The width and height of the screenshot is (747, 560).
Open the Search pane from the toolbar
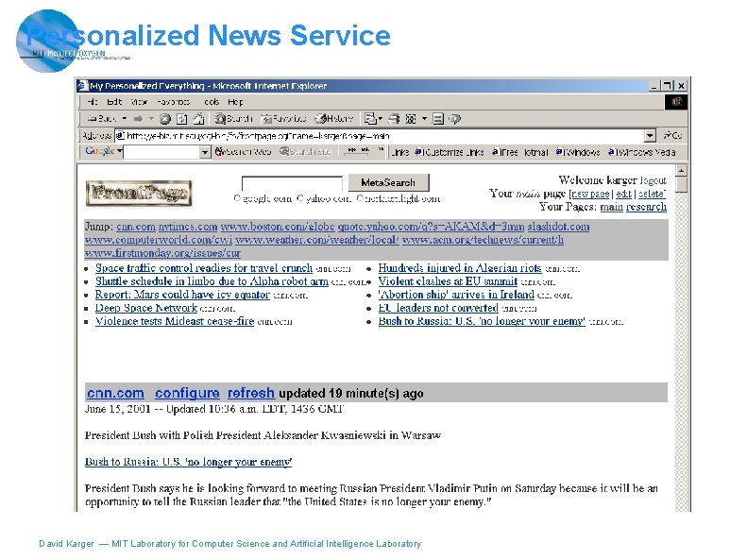233,119
